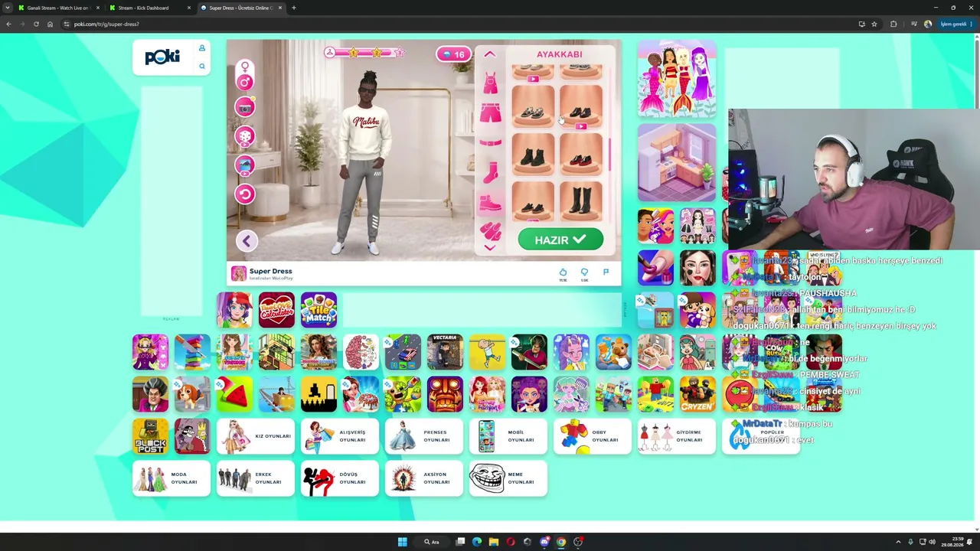The height and width of the screenshot is (551, 980).
Task: Move category list up with pink chevron
Action: coord(490,54)
